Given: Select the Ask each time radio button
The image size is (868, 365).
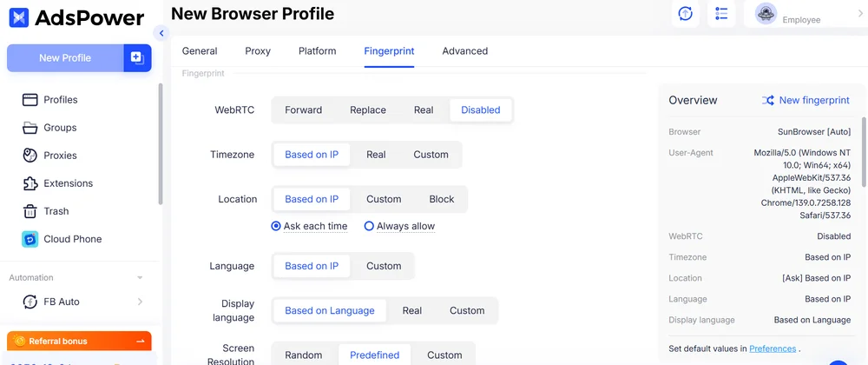Looking at the screenshot, I should [276, 226].
